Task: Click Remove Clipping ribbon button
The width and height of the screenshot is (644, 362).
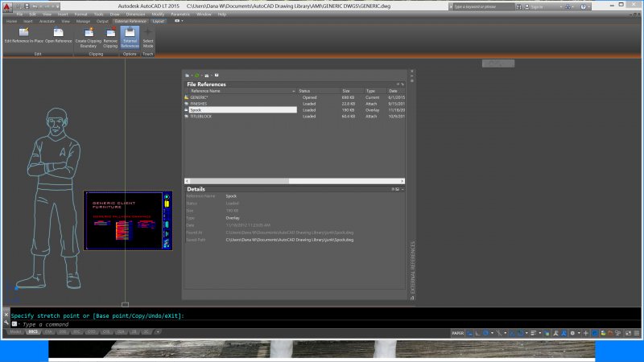Action: (110, 38)
